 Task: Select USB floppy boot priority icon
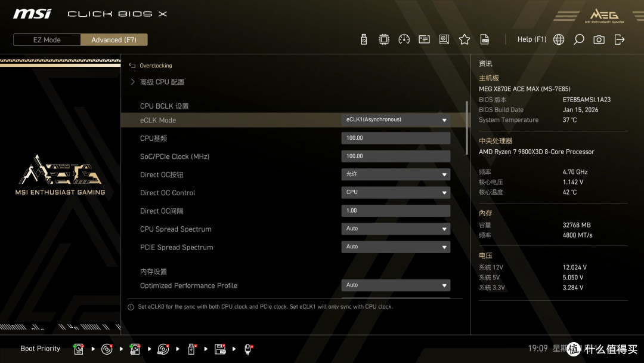[220, 349]
